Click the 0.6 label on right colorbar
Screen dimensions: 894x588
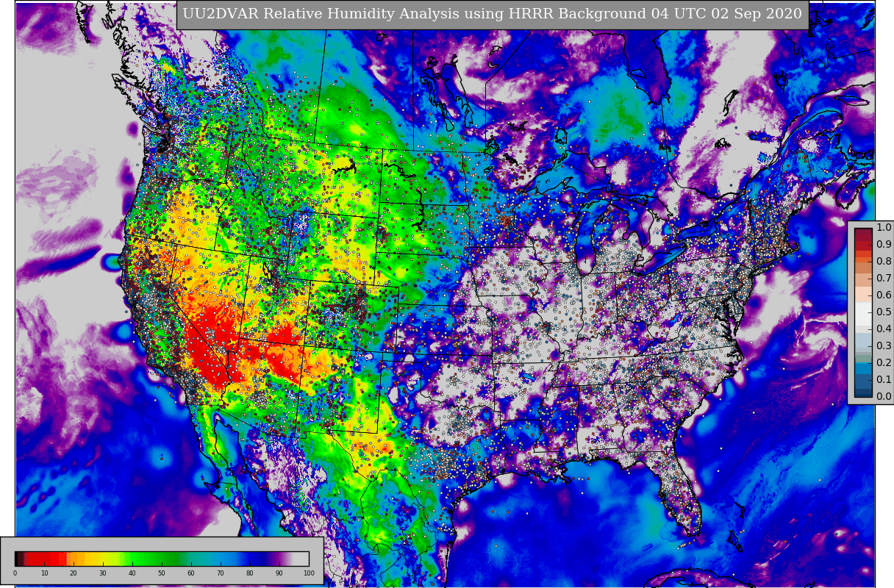click(x=884, y=295)
